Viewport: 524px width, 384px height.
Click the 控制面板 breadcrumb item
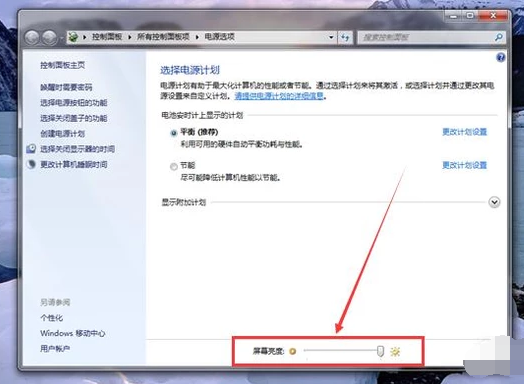coord(107,37)
